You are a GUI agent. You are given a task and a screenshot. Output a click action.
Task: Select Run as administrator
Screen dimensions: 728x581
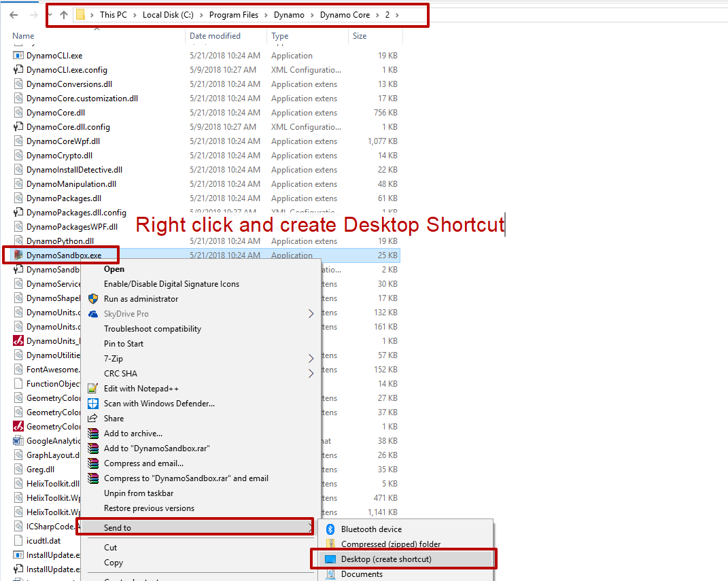pyautogui.click(x=141, y=299)
